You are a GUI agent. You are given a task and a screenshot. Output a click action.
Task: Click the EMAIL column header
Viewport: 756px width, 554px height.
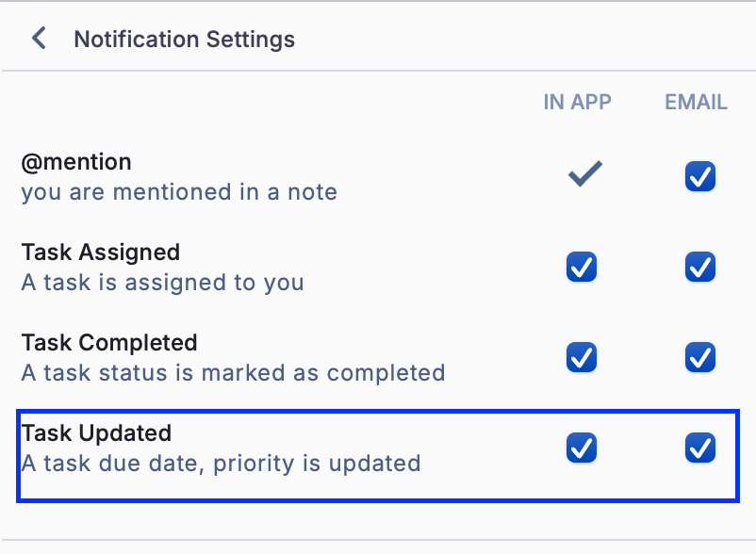696,102
